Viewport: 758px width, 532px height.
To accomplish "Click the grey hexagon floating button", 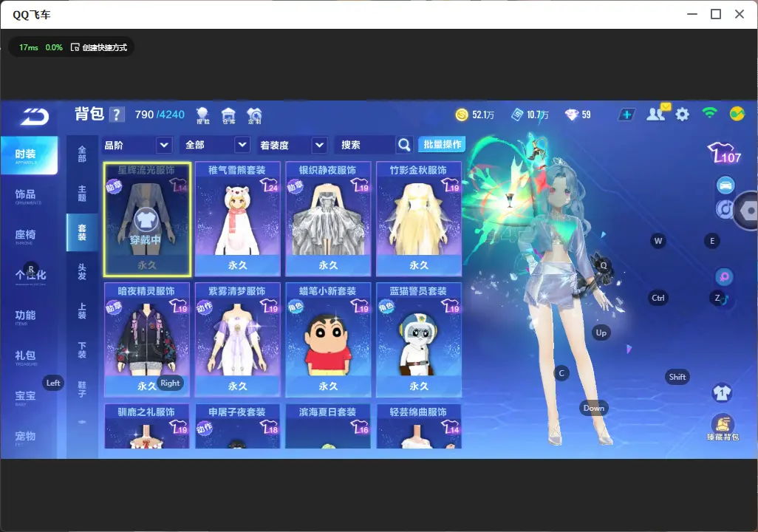I will click(x=748, y=211).
